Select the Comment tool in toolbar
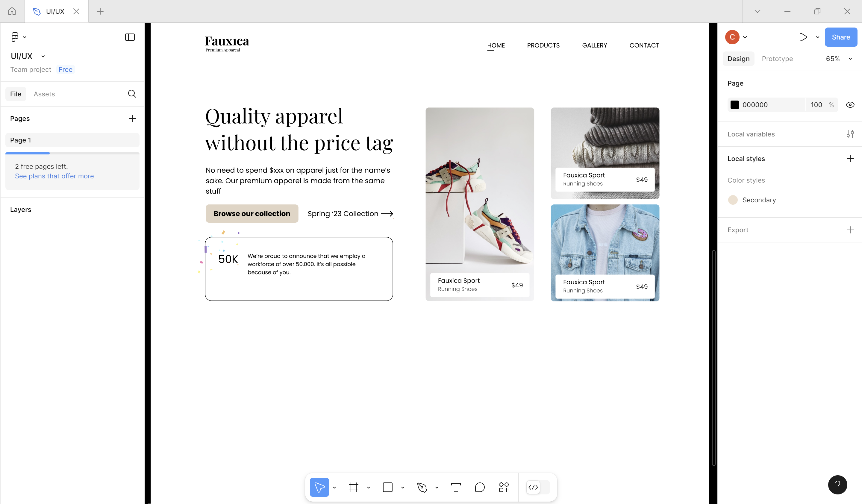Screen dimensions: 862x504 [x=479, y=487]
